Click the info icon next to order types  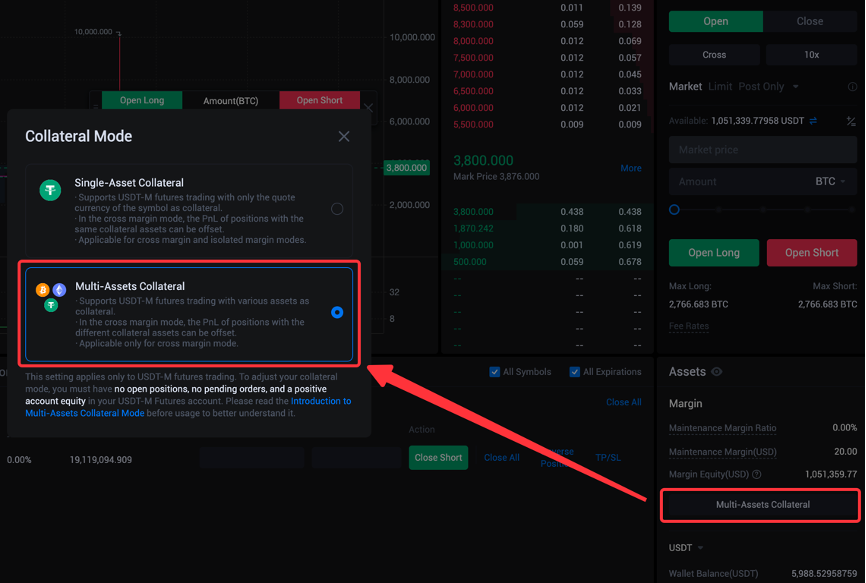[x=851, y=87]
